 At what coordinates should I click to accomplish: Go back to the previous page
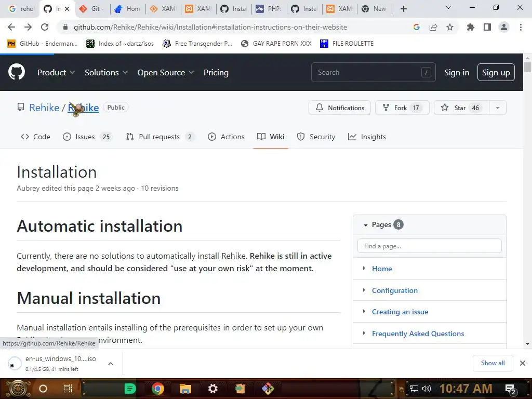click(11, 27)
